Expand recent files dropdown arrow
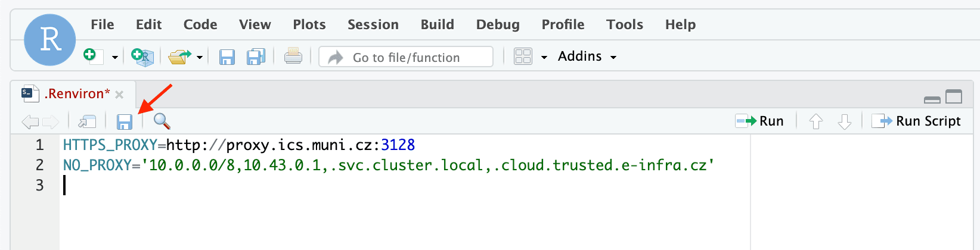The width and height of the screenshot is (980, 250). pyautogui.click(x=200, y=58)
